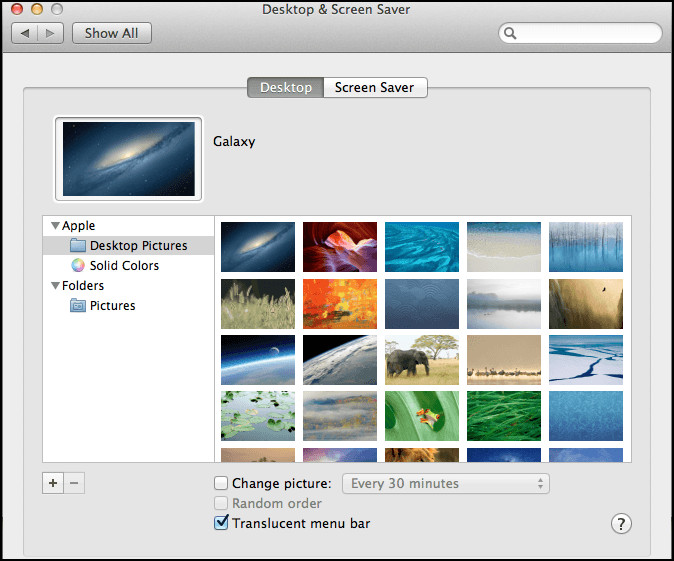This screenshot has width=674, height=561.
Task: Go back using the left arrow button
Action: coord(25,33)
